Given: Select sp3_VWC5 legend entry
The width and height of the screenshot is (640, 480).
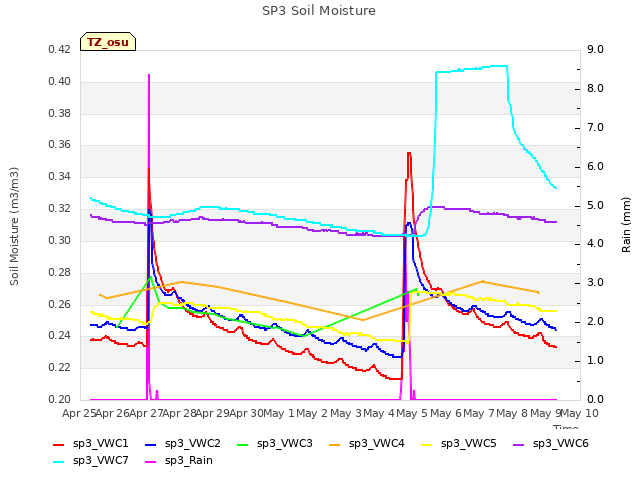Looking at the screenshot, I should 459,444.
